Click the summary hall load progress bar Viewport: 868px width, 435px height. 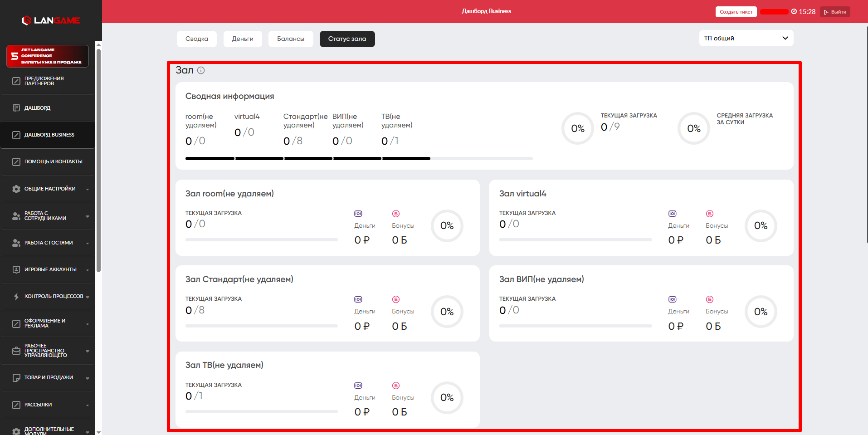pyautogui.click(x=359, y=159)
